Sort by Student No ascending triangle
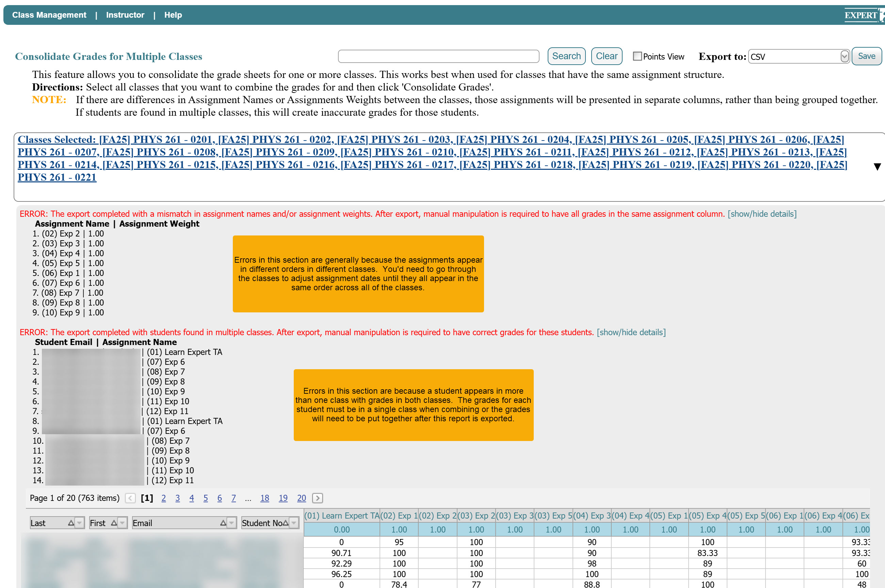 tap(286, 523)
